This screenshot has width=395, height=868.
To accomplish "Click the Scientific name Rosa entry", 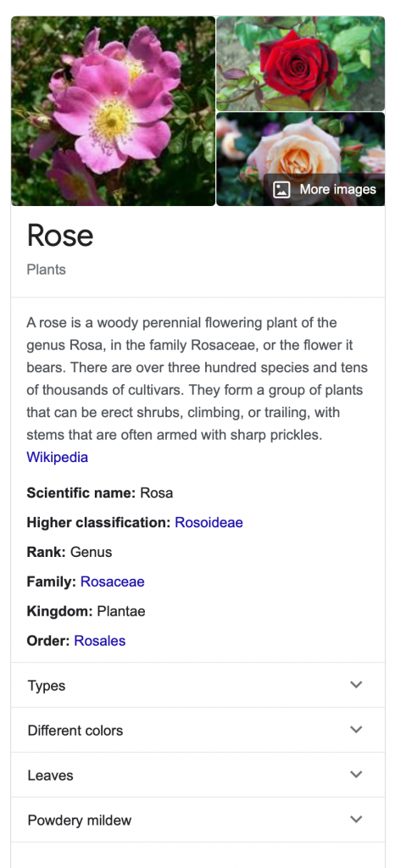I will coord(99,492).
